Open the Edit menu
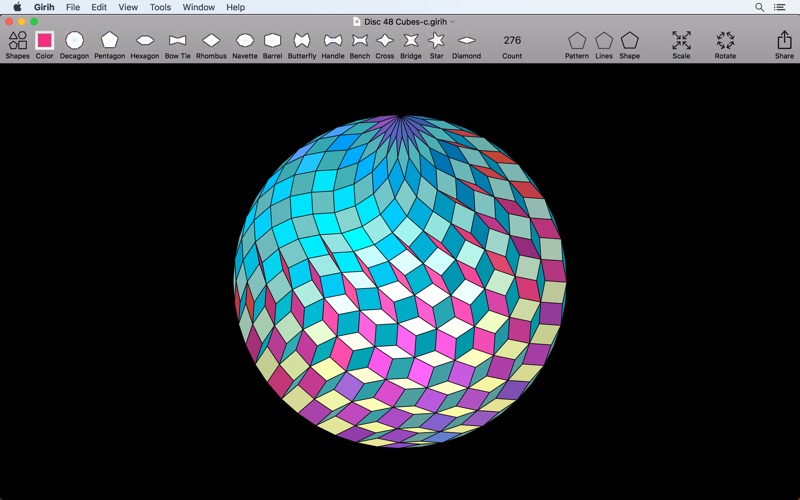The image size is (800, 500). (99, 7)
